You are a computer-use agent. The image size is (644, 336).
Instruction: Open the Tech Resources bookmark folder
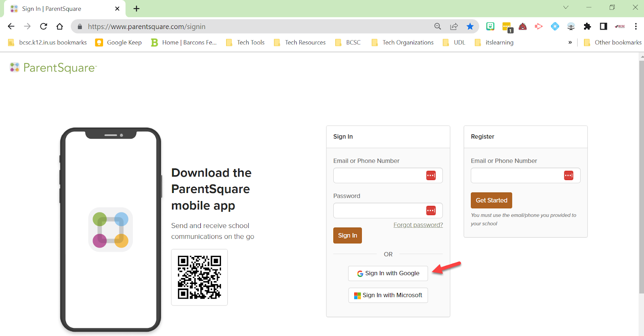pyautogui.click(x=300, y=42)
